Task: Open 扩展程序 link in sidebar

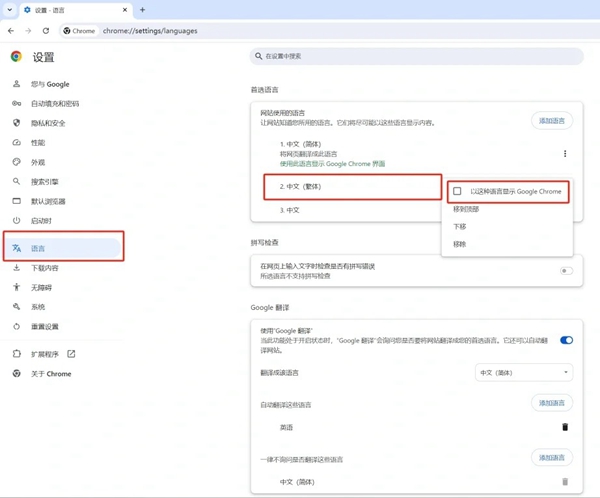Action: click(45, 354)
